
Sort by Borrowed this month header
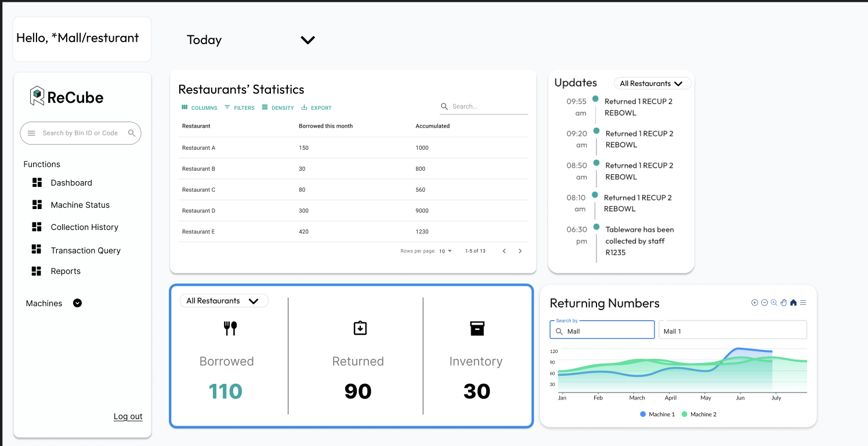point(325,126)
